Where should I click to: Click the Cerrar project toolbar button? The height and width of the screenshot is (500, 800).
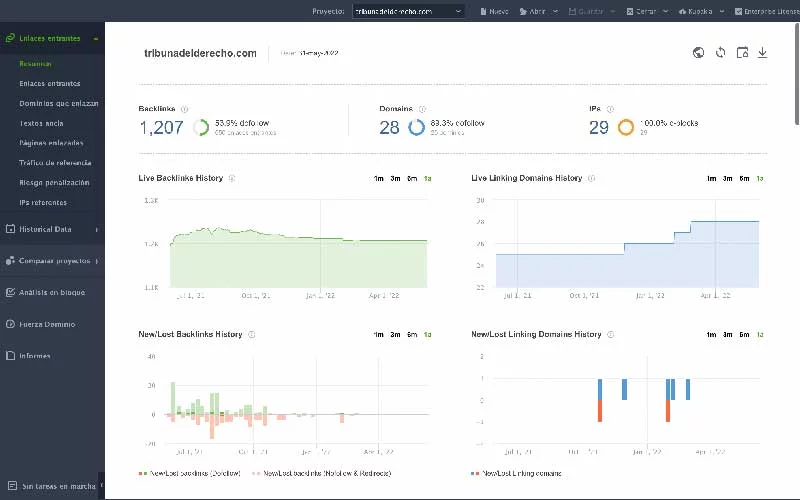(641, 11)
